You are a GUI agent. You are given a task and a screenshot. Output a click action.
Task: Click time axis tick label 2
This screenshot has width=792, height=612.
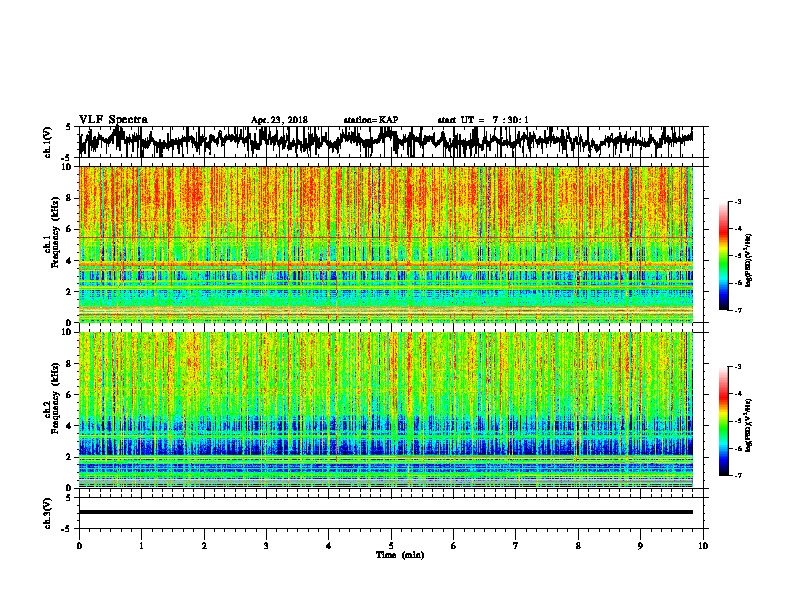pos(204,546)
